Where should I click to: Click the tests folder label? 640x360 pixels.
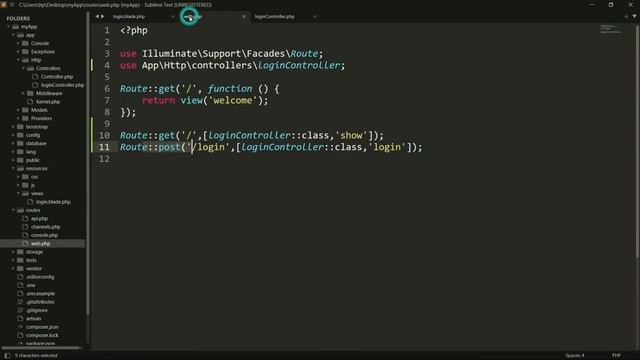click(x=31, y=260)
